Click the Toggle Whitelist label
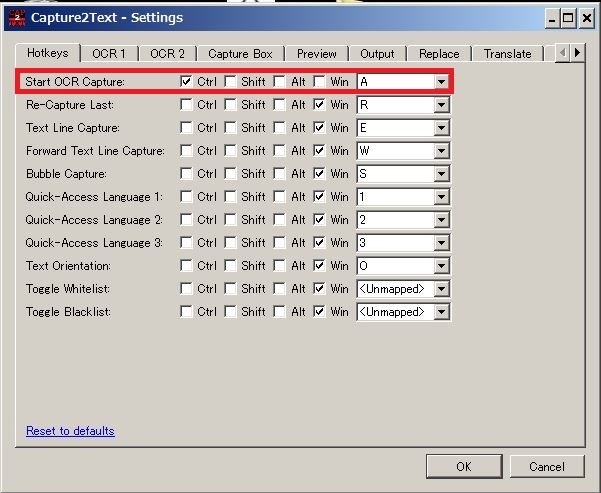 point(68,289)
